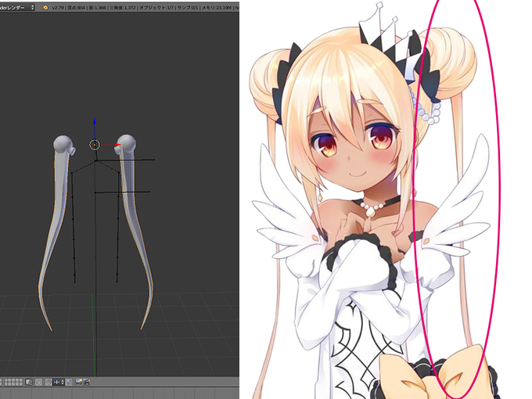Click the "面:1,366" face count text
Viewport: 532px width, 399px height.
click(x=97, y=8)
